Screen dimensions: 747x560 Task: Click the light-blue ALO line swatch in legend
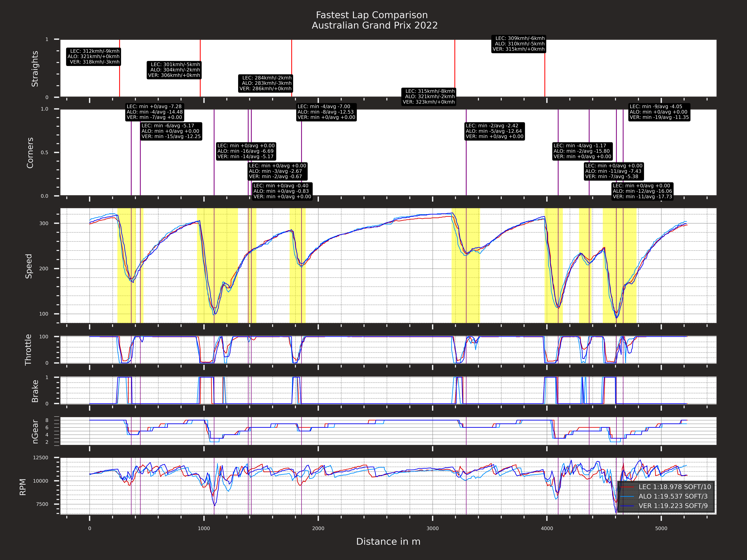coord(627,496)
